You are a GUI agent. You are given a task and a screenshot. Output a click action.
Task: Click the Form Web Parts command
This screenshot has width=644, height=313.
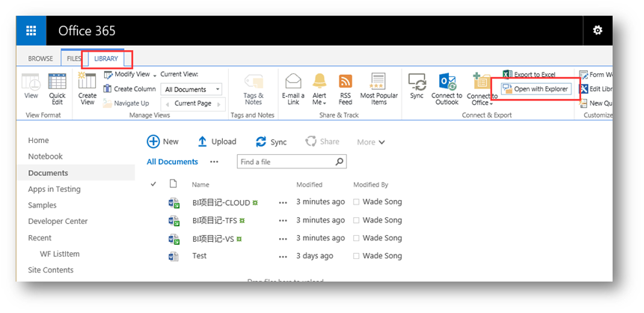595,74
